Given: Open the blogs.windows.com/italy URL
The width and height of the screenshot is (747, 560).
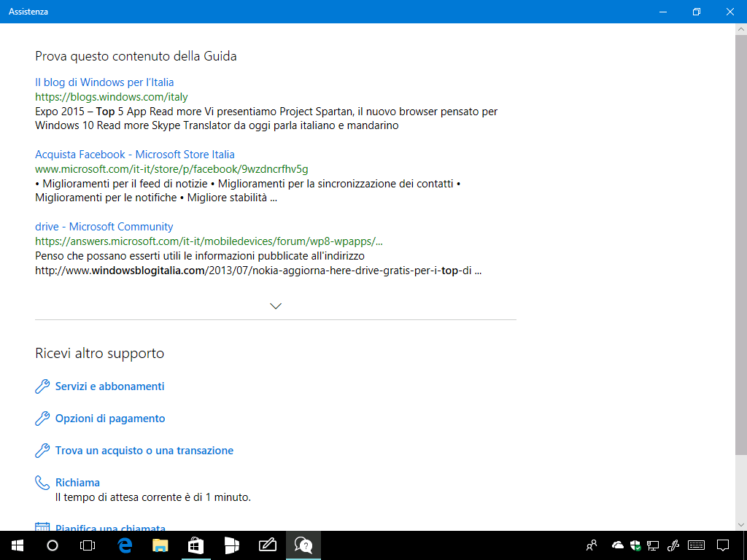Looking at the screenshot, I should (112, 97).
